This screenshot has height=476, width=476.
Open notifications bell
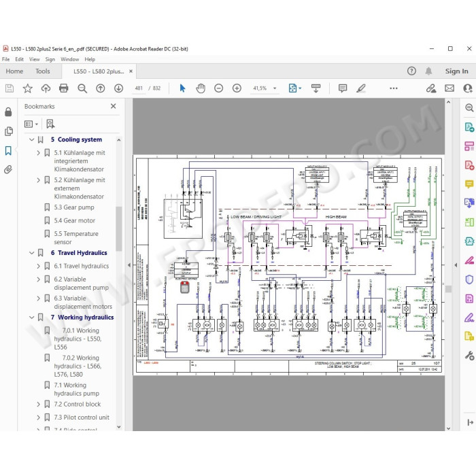(428, 71)
